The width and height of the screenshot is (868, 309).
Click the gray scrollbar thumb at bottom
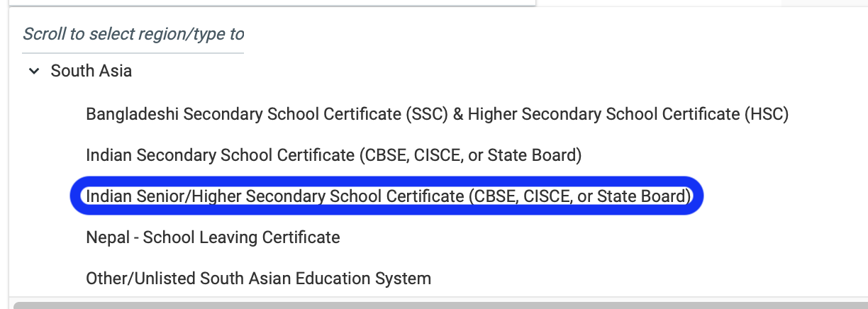point(440,305)
